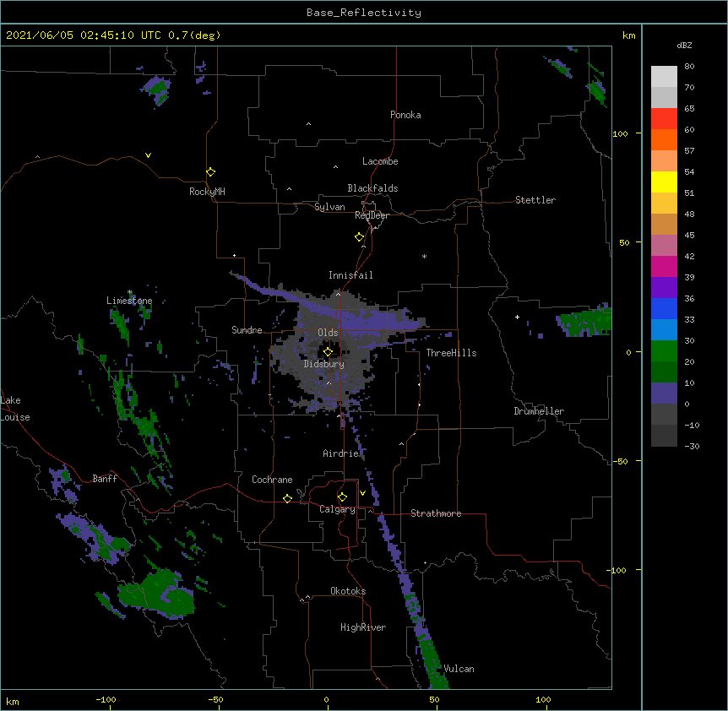This screenshot has height=711, width=728.
Task: Click the yellow marker beside Cochrane
Action: coord(287,498)
